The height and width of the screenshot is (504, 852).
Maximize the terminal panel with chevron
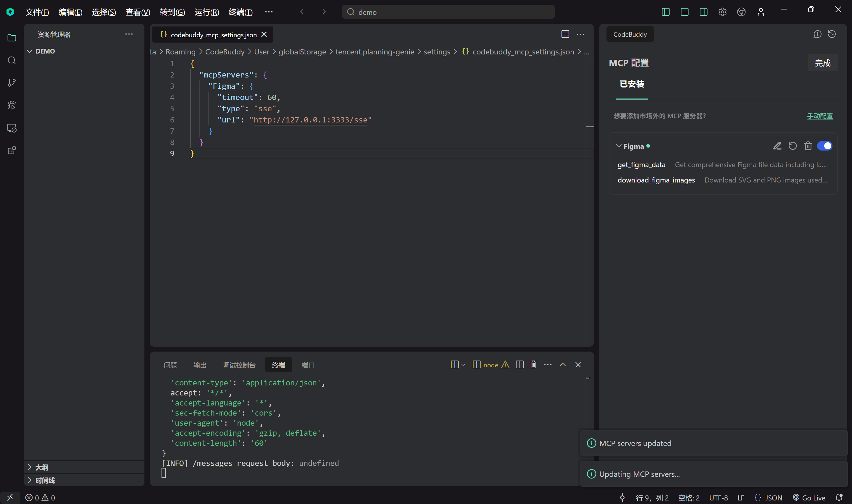(563, 365)
